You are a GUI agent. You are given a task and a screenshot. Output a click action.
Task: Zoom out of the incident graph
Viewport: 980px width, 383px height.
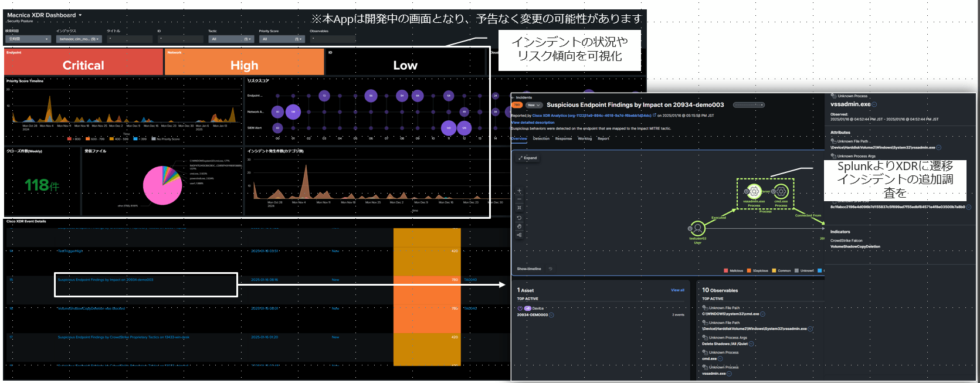coord(519,199)
